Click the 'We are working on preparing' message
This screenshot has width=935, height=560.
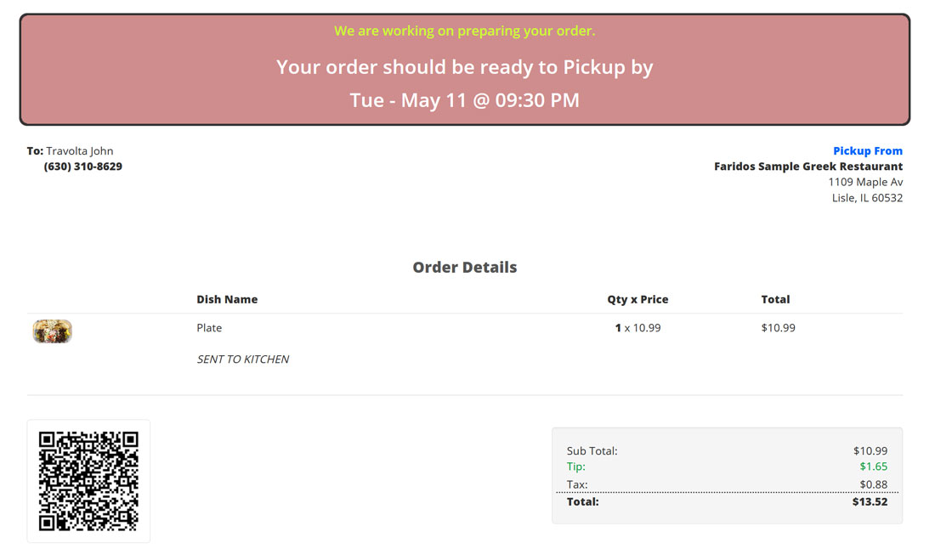tap(464, 31)
